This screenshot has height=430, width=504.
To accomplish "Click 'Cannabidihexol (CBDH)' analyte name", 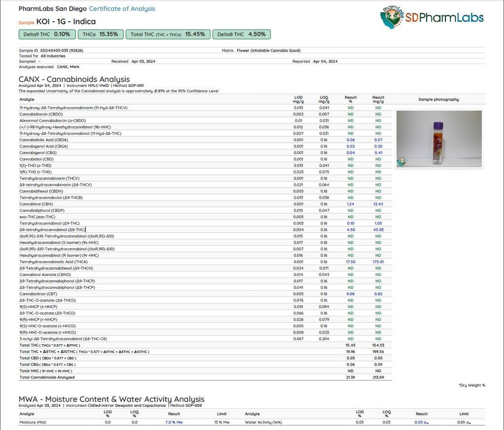I will (41, 191).
